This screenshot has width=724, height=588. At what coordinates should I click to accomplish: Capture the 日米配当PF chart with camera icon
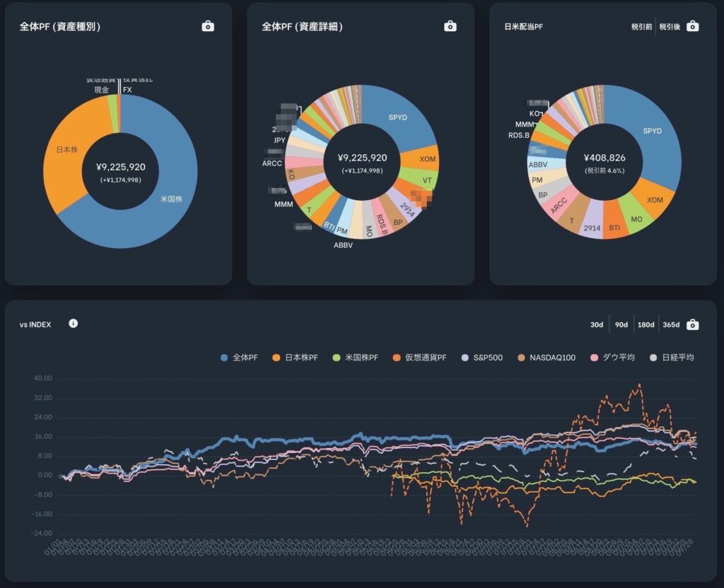693,26
